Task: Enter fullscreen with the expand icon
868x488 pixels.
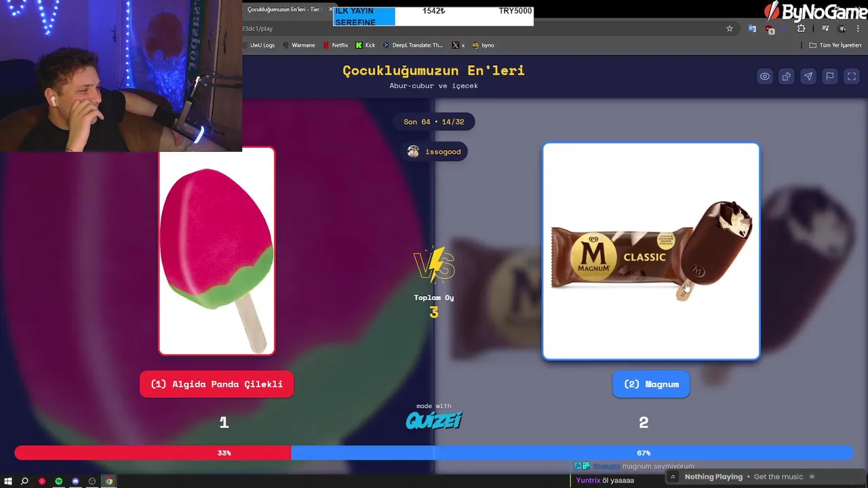Action: pos(852,77)
